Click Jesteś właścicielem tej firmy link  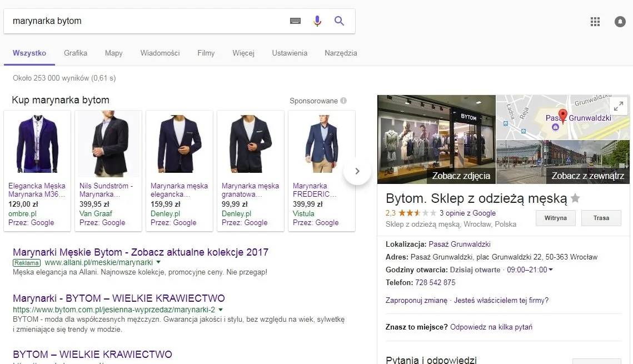coord(501,300)
